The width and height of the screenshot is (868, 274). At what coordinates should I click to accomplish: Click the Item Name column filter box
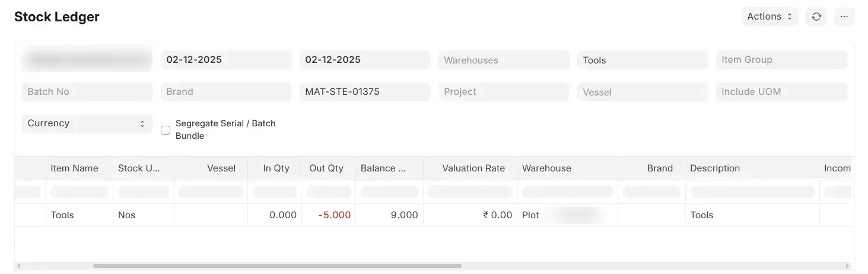pyautogui.click(x=80, y=192)
